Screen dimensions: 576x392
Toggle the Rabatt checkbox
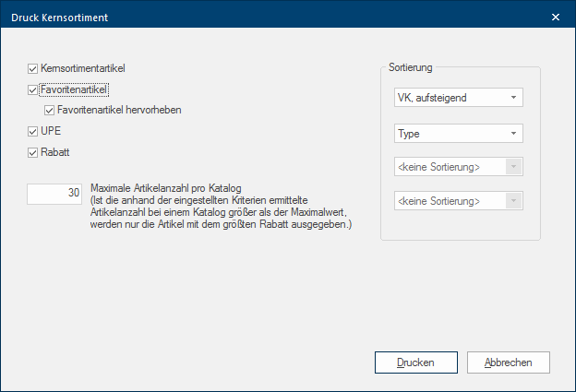click(x=33, y=151)
